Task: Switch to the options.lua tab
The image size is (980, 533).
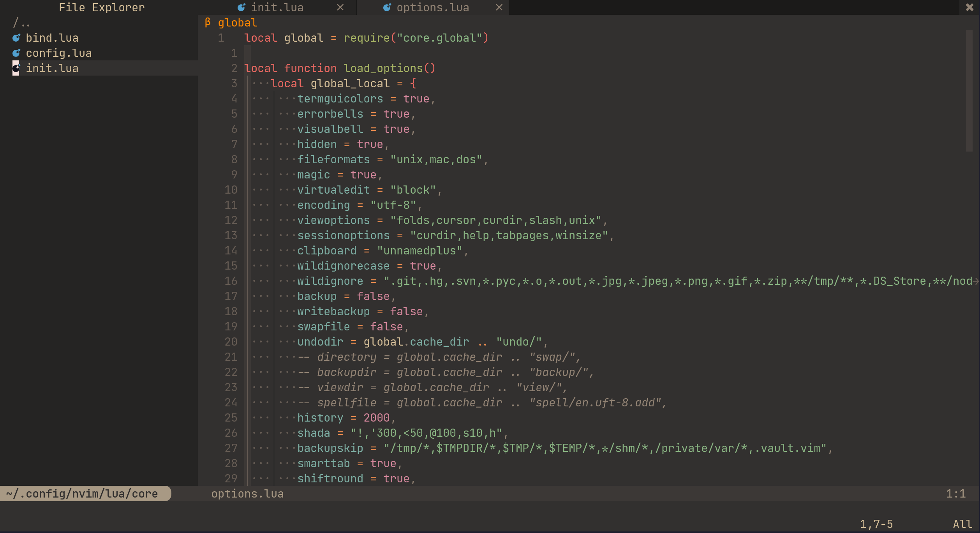Action: [x=432, y=7]
